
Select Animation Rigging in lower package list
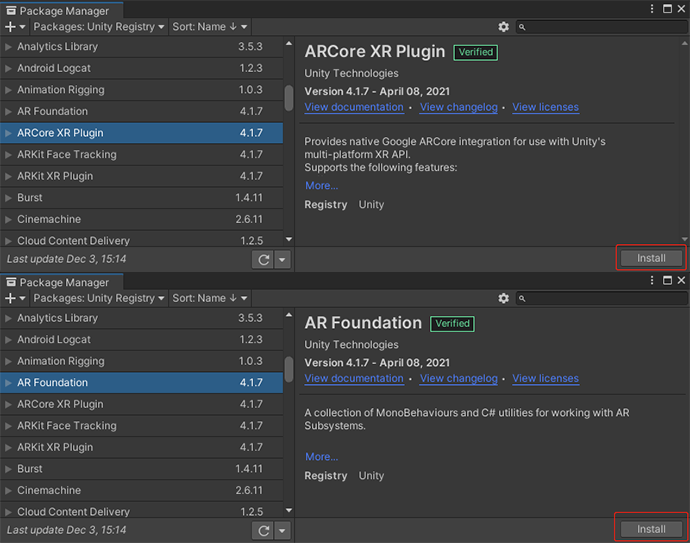tap(141, 361)
